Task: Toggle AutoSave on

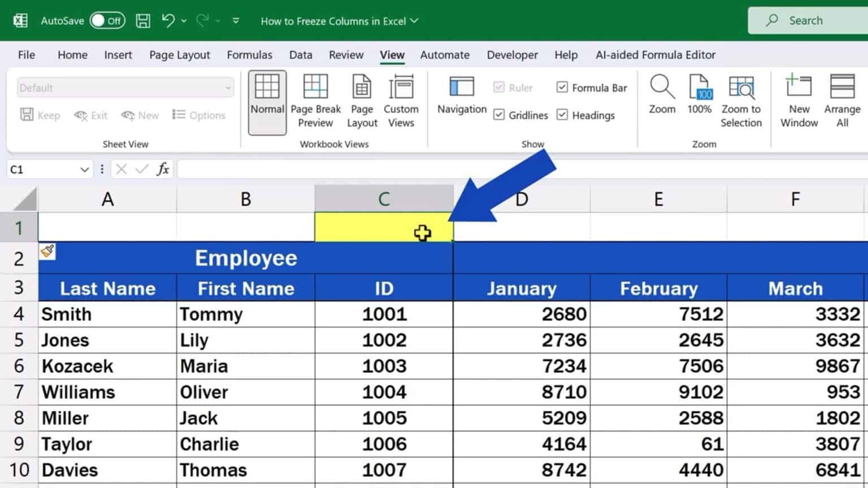Action: coord(107,20)
